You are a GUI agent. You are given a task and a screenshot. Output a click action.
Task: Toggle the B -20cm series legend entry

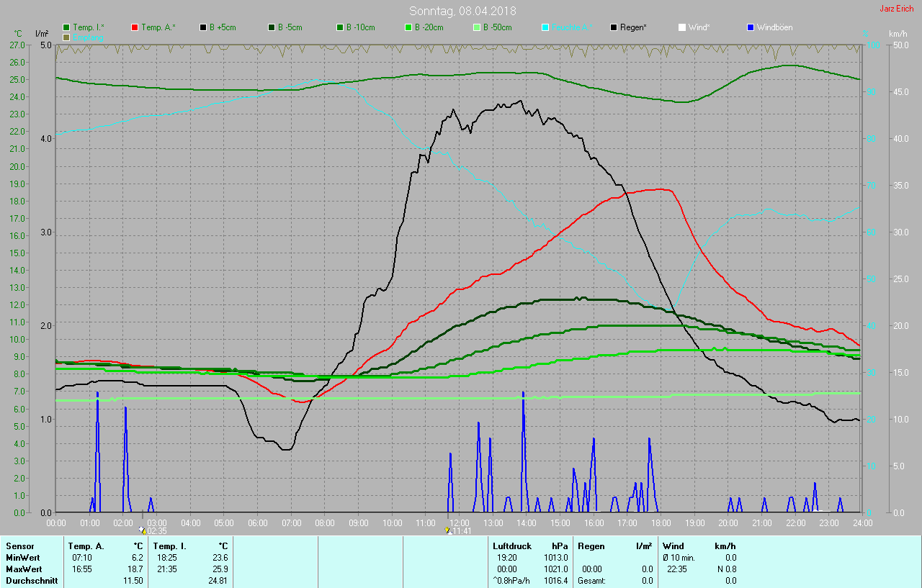pyautogui.click(x=408, y=27)
